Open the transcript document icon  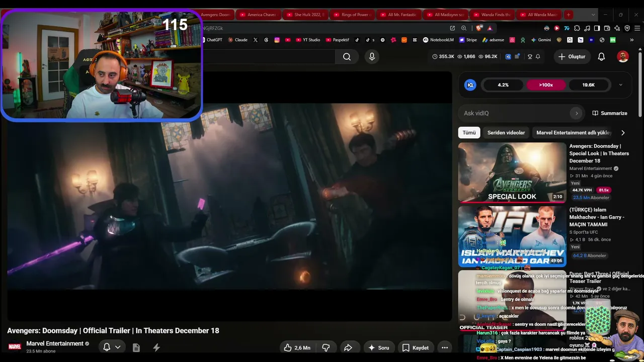[136, 347]
